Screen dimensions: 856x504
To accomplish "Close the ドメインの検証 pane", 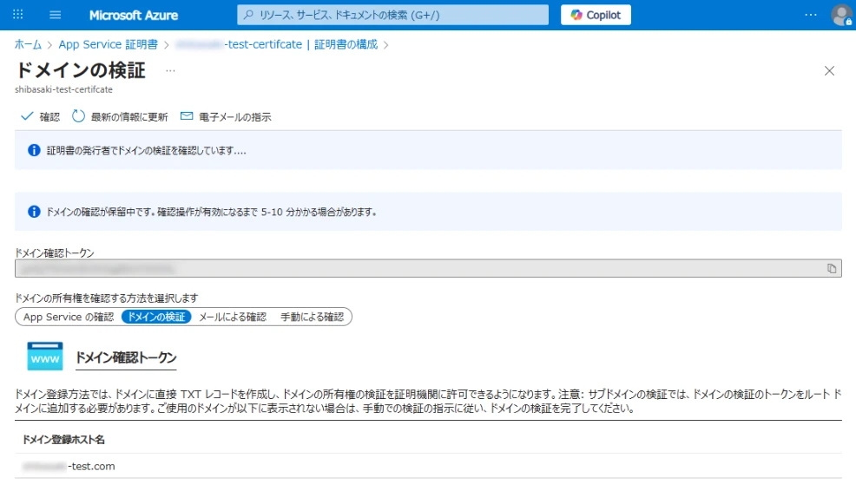I will coord(829,71).
